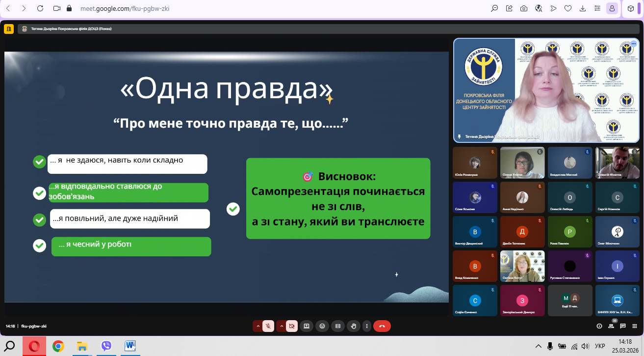Open meeting details info icon
This screenshot has width=644, height=356.
[599, 326]
